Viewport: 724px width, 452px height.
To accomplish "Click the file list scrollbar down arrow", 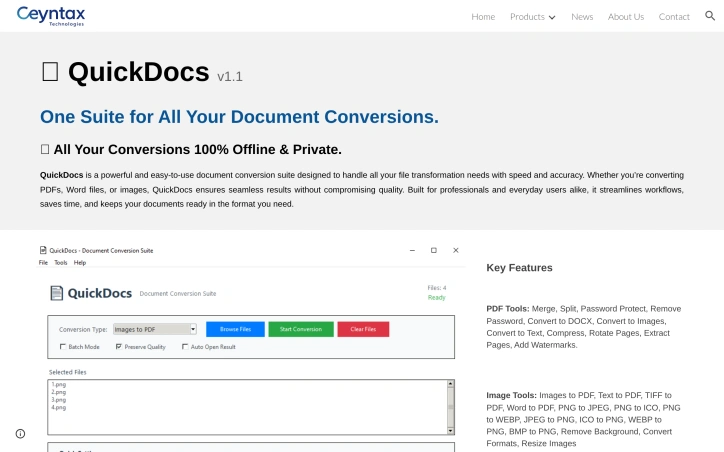I will pyautogui.click(x=450, y=431).
